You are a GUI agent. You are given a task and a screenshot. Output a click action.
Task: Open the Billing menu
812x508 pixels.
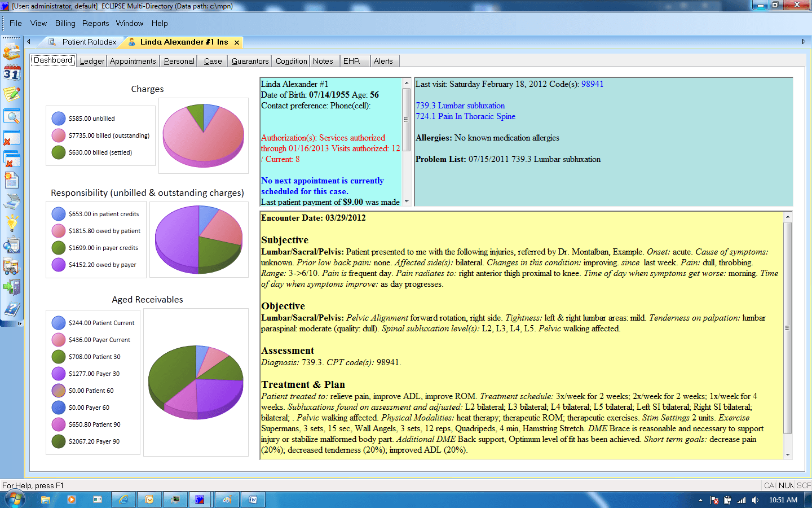coord(65,23)
